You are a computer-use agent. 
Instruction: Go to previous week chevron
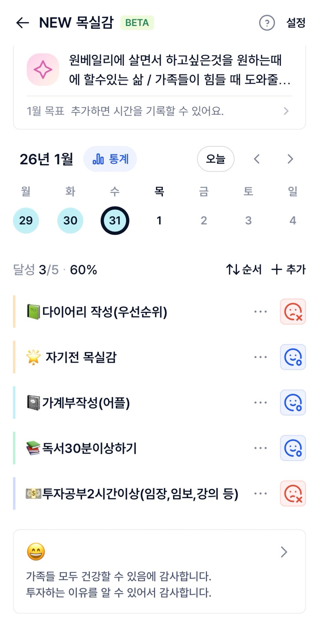257,159
